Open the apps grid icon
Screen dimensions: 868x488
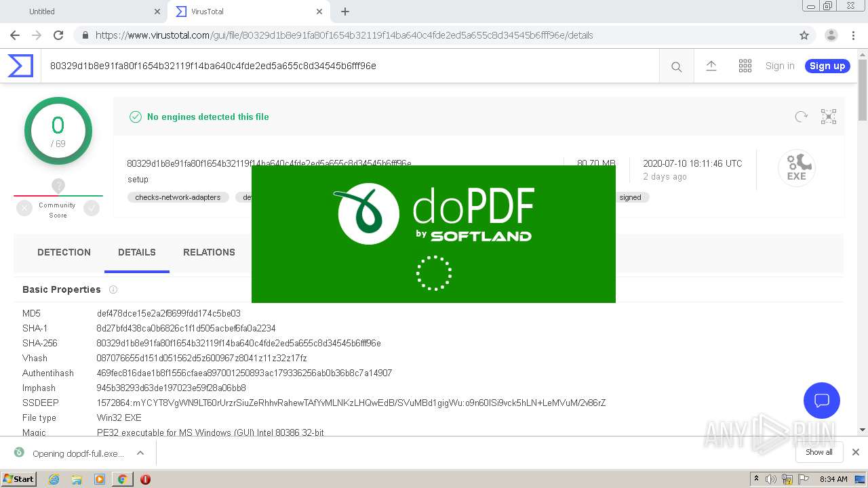745,66
